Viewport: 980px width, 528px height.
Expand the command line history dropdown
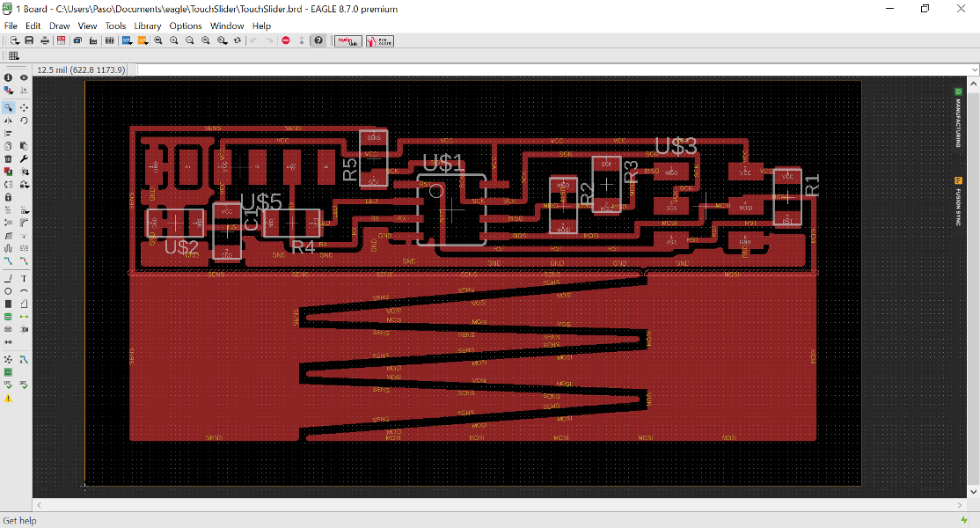pyautogui.click(x=975, y=70)
